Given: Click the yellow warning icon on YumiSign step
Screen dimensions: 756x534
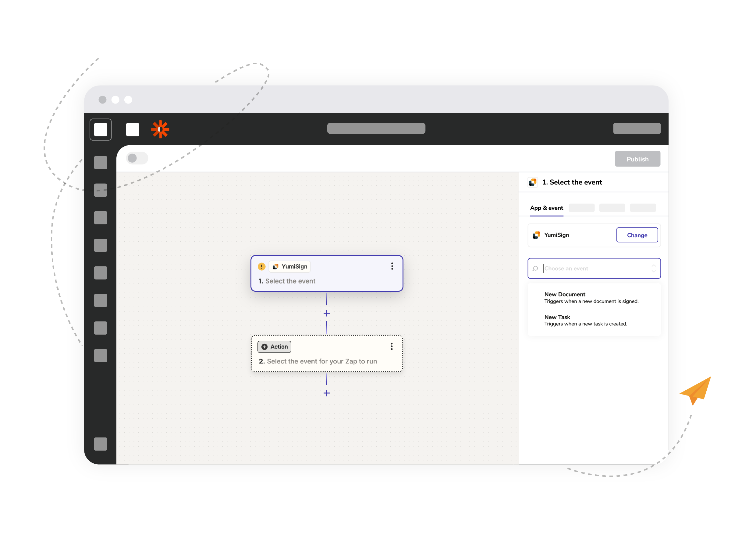Looking at the screenshot, I should [x=261, y=266].
